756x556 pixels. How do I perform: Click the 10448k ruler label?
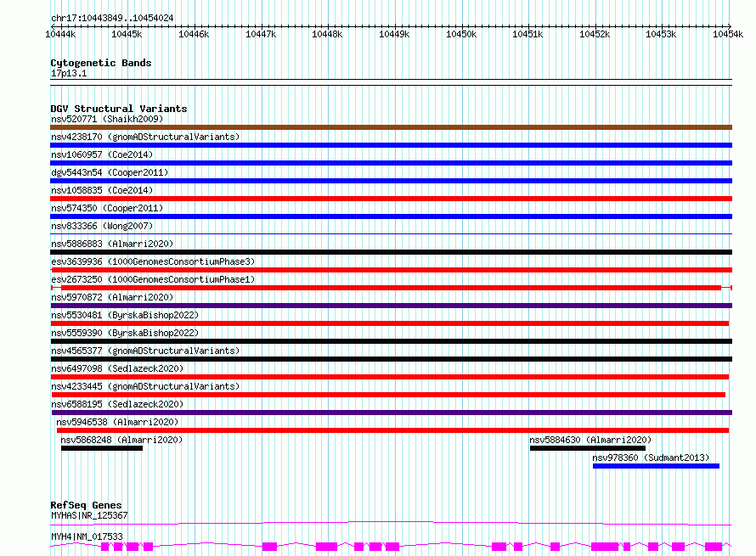coord(327,34)
